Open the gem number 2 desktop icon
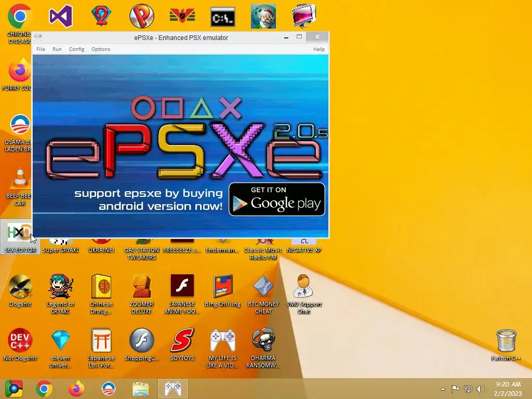 (101, 16)
